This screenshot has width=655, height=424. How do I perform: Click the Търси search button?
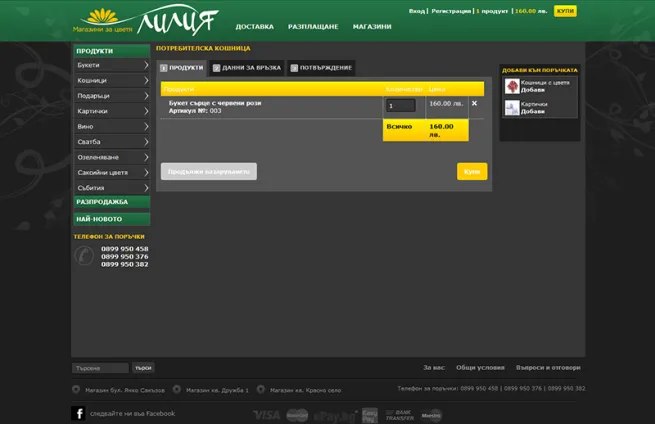click(143, 368)
